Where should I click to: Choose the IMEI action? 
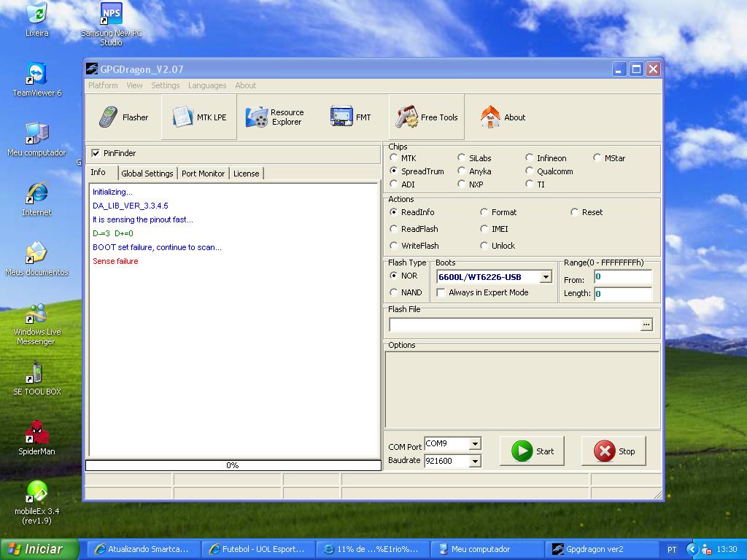[x=484, y=228]
